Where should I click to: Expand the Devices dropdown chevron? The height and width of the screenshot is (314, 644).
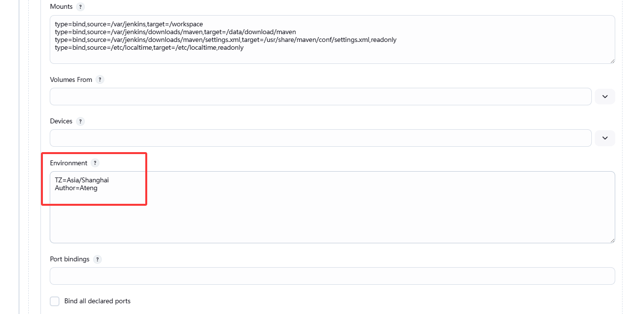coord(605,138)
